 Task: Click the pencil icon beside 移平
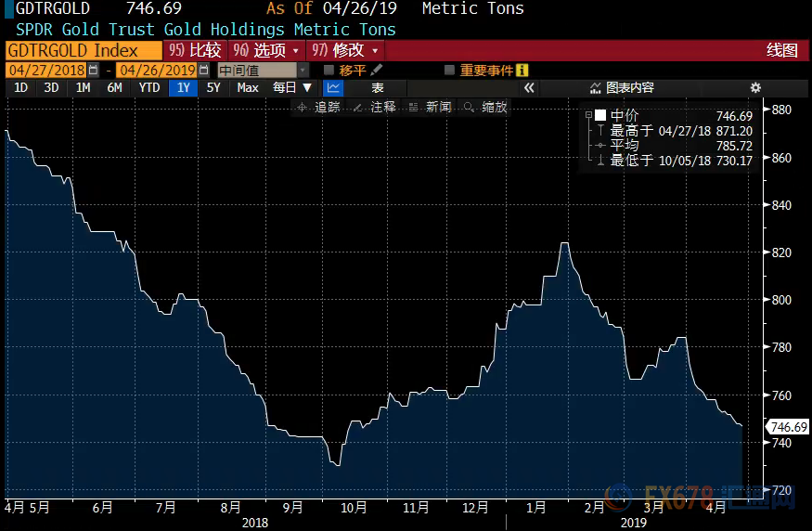(x=376, y=70)
